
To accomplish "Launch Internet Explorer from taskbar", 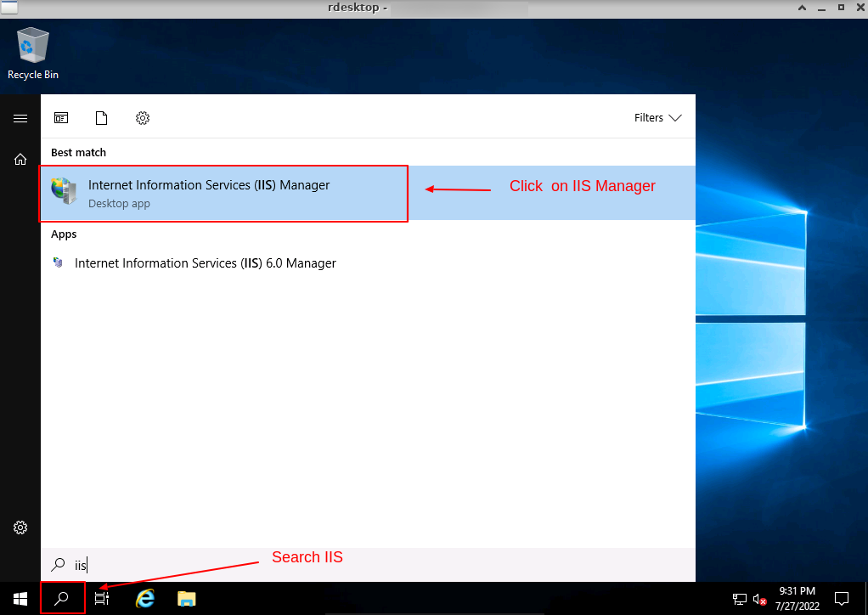I will (x=145, y=598).
